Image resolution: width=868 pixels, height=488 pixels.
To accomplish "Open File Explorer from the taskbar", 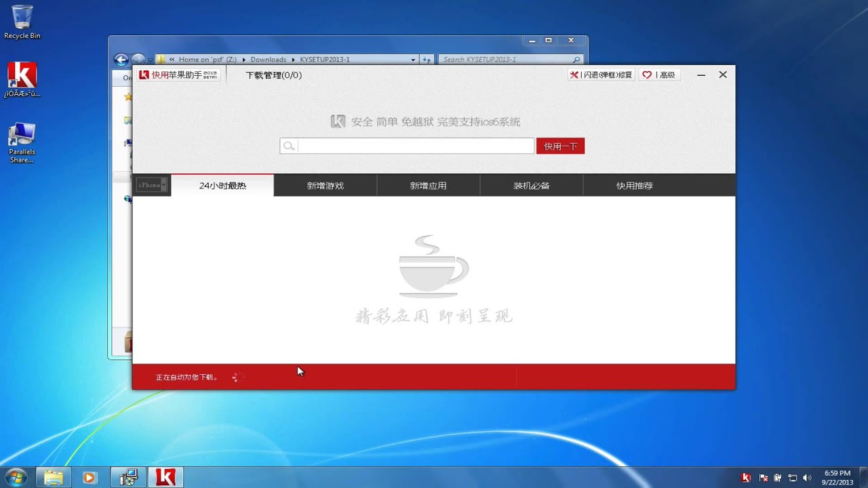I will tap(54, 477).
